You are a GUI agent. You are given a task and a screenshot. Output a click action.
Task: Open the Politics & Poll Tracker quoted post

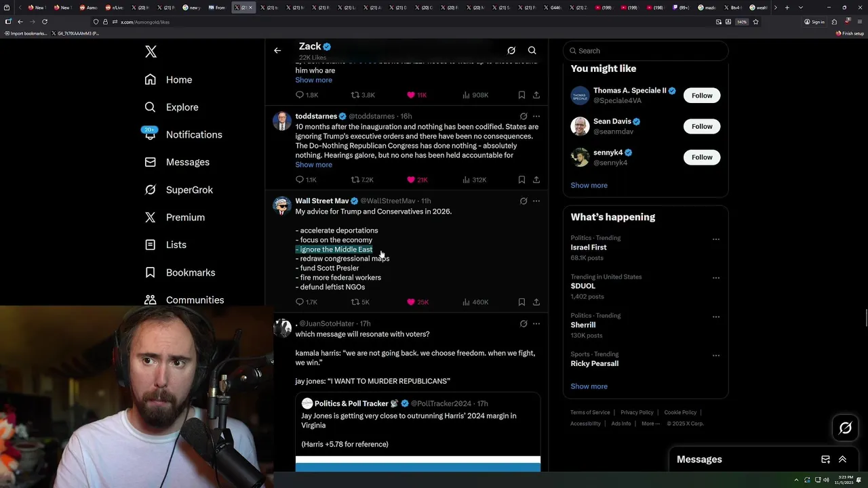coord(418,431)
